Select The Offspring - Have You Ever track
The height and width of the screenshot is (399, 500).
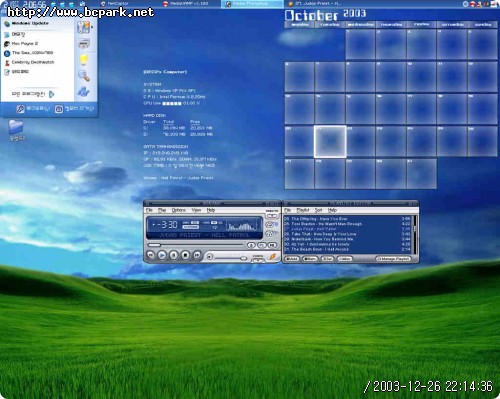point(347,219)
